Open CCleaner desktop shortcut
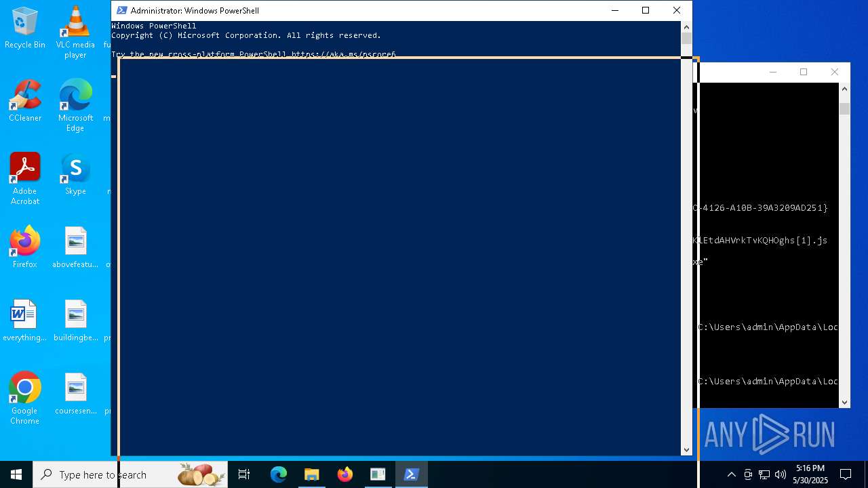The width and height of the screenshot is (868, 488). [x=25, y=101]
